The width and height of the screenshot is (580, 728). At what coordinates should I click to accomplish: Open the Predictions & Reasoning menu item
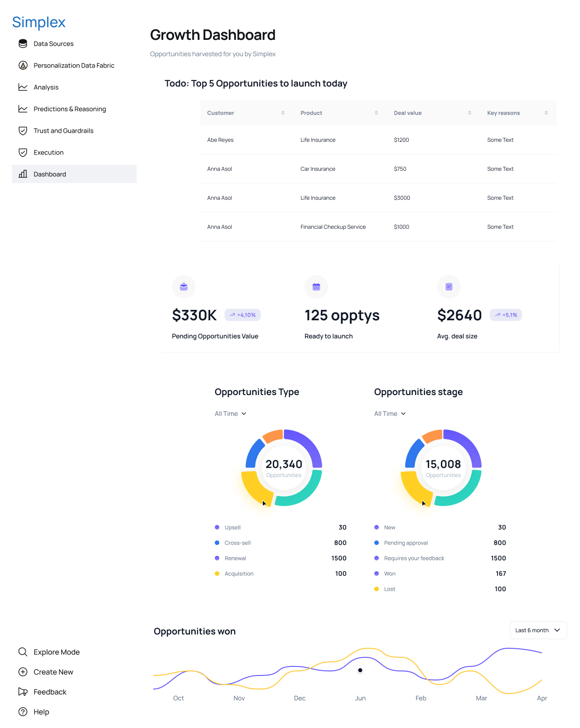[x=70, y=109]
